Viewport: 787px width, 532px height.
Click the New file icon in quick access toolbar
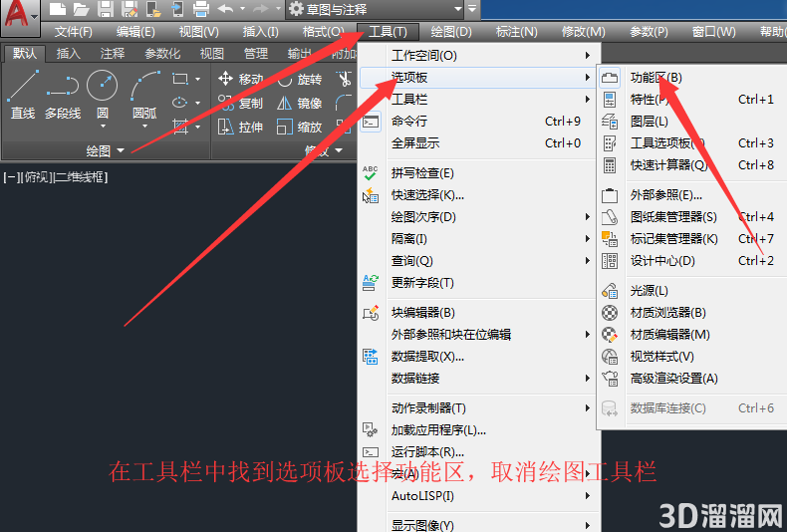pyautogui.click(x=58, y=9)
